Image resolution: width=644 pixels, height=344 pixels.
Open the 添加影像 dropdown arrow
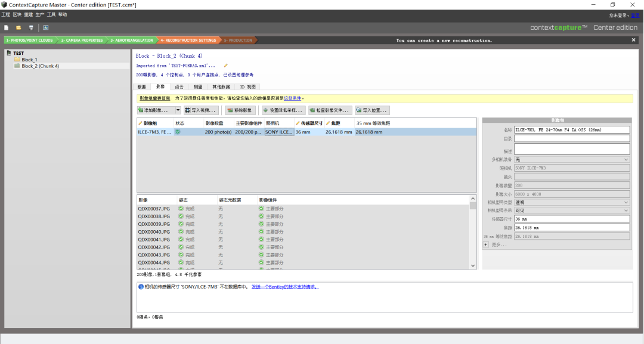[178, 110]
